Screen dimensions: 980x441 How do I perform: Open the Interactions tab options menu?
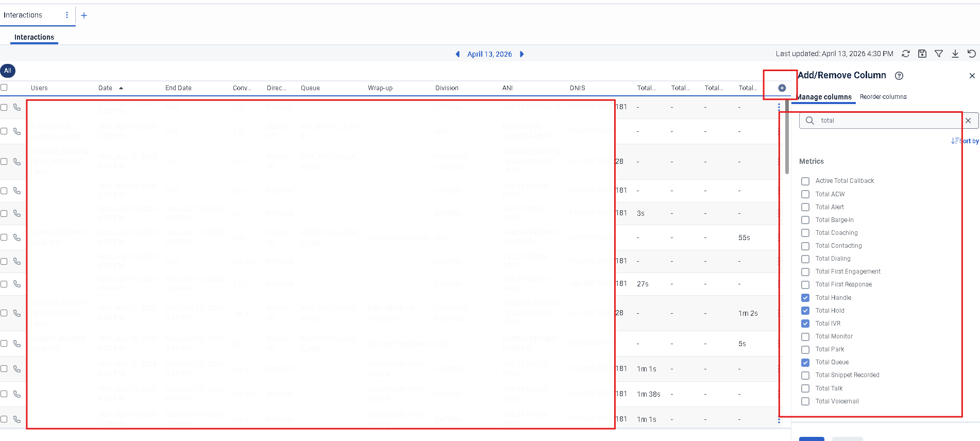[x=67, y=15]
